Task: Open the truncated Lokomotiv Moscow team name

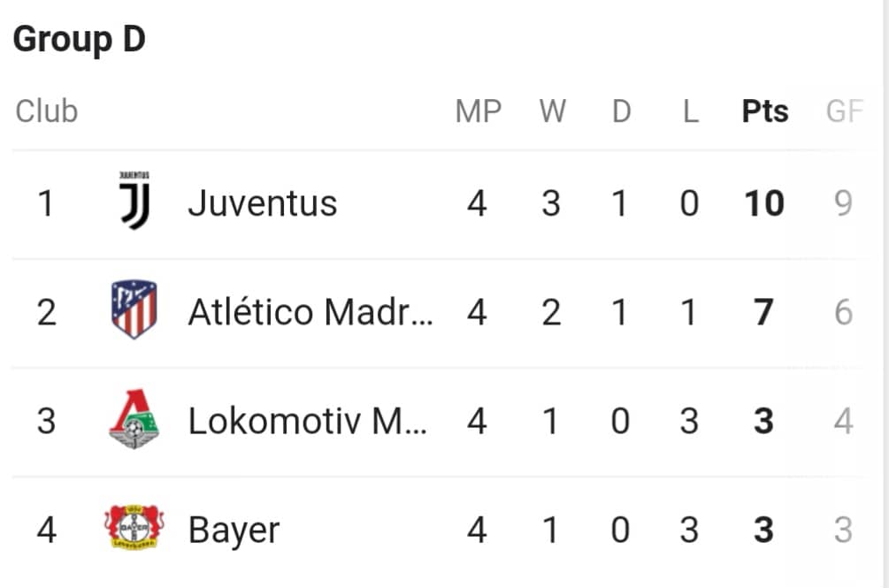Action: [x=307, y=421]
